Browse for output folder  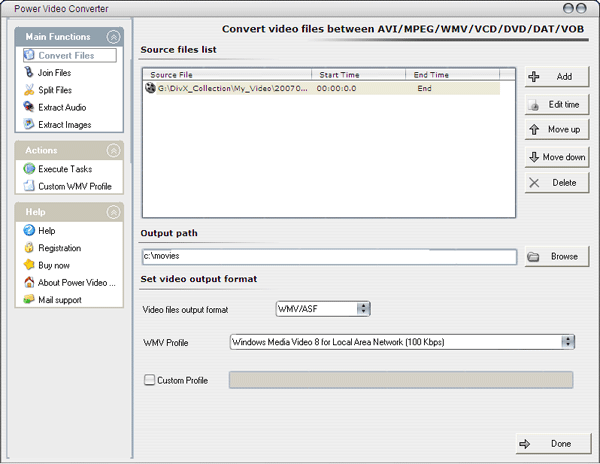(x=557, y=256)
